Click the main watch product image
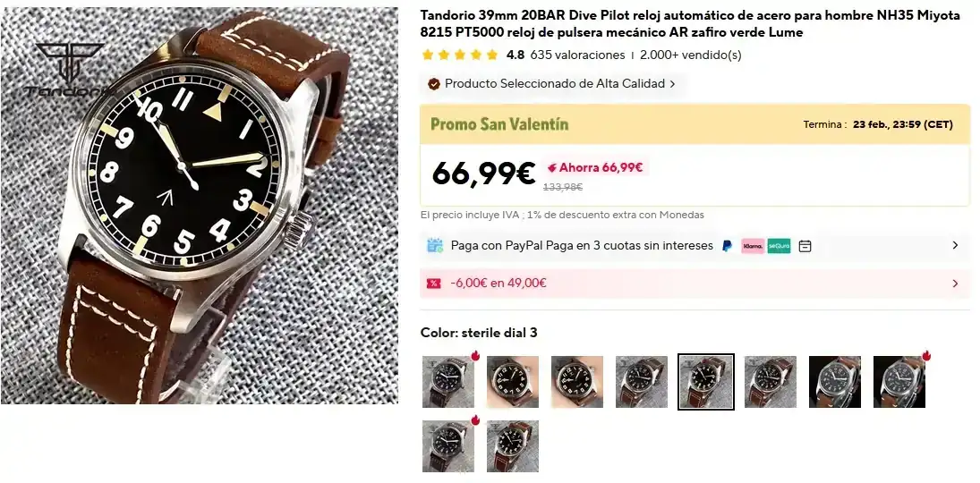Viewport: 980px width, 483px height. (200, 206)
